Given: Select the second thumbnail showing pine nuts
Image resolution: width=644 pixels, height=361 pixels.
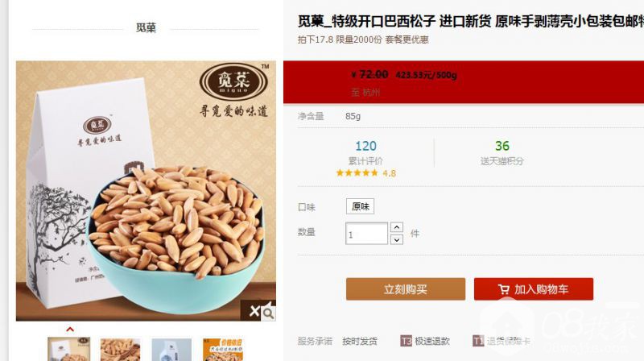Looking at the screenshot, I should point(120,350).
